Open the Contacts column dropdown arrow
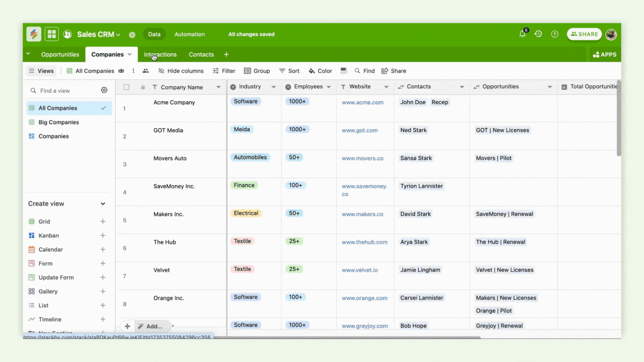The height and width of the screenshot is (362, 644). (462, 87)
